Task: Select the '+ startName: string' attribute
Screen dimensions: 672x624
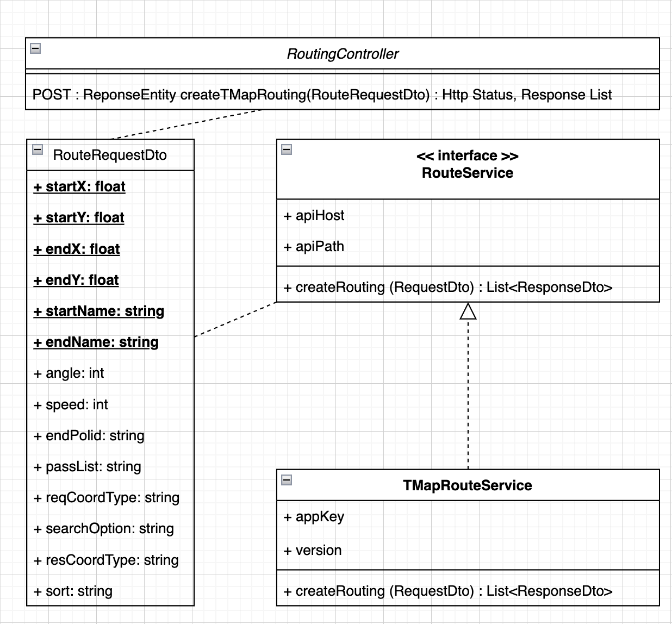Action: 99,311
